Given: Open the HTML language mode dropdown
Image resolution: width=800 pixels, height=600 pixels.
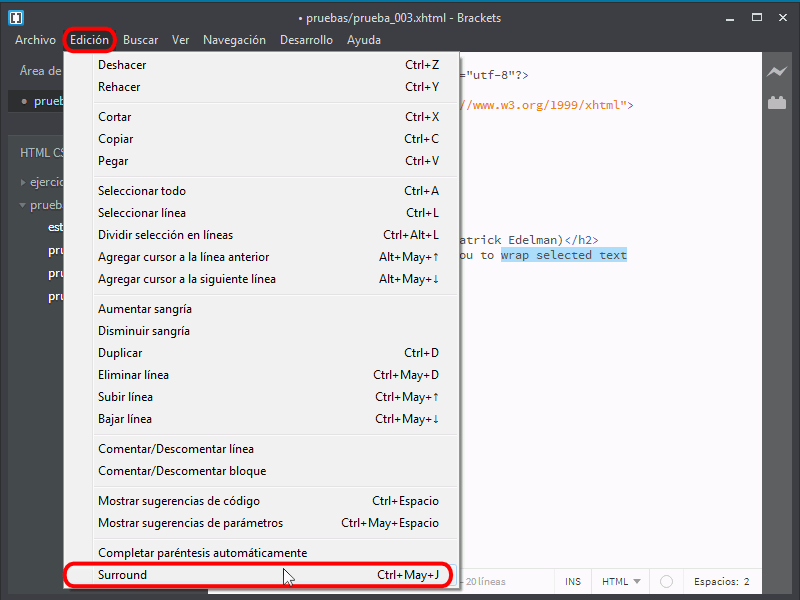Looking at the screenshot, I should coord(620,582).
